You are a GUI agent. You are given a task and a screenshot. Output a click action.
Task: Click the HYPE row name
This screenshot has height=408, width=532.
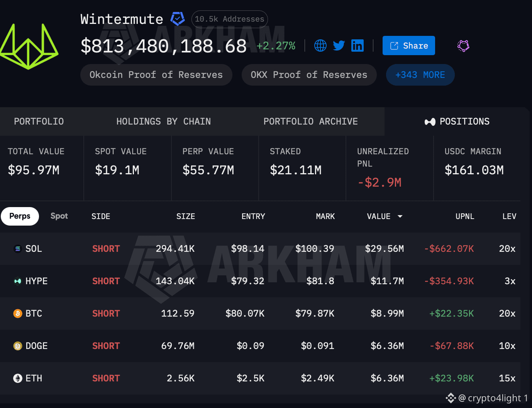[37, 281]
